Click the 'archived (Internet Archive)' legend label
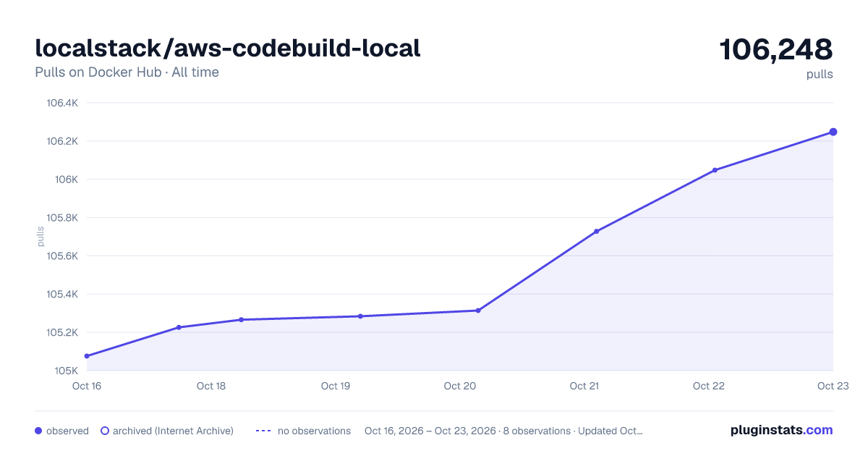Viewport: 868px width, 456px height. (173, 431)
